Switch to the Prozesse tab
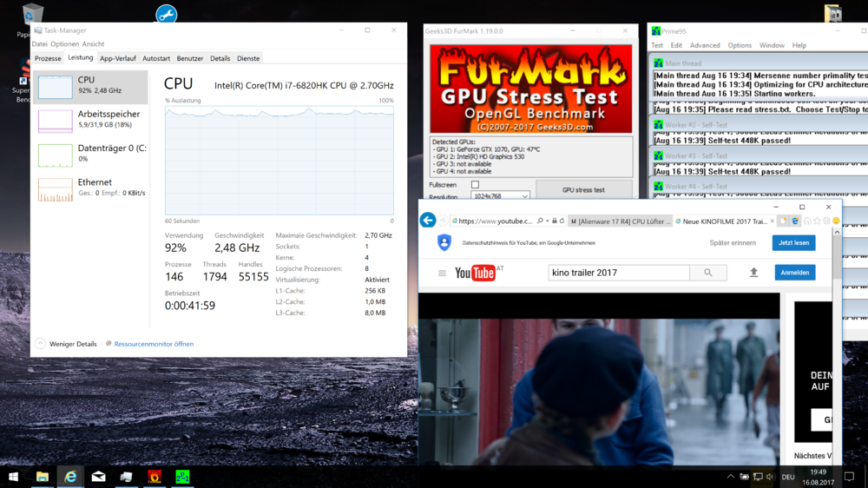The height and width of the screenshot is (488, 868). pos(48,58)
